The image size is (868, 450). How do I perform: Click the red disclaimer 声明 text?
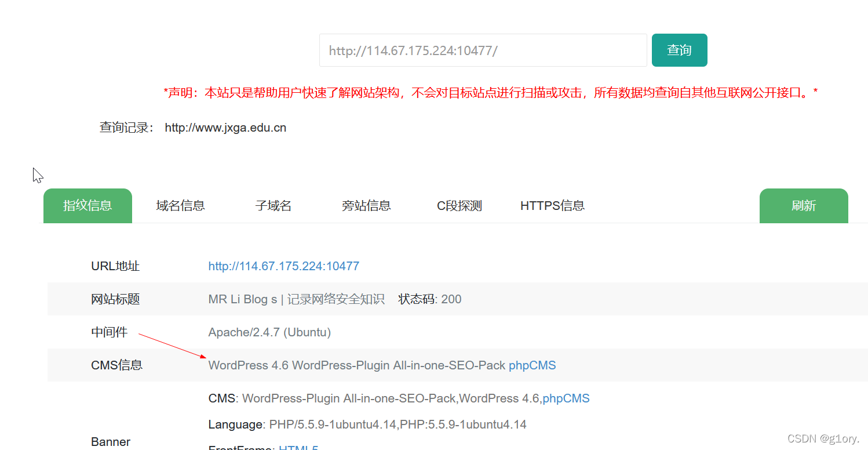click(x=490, y=92)
